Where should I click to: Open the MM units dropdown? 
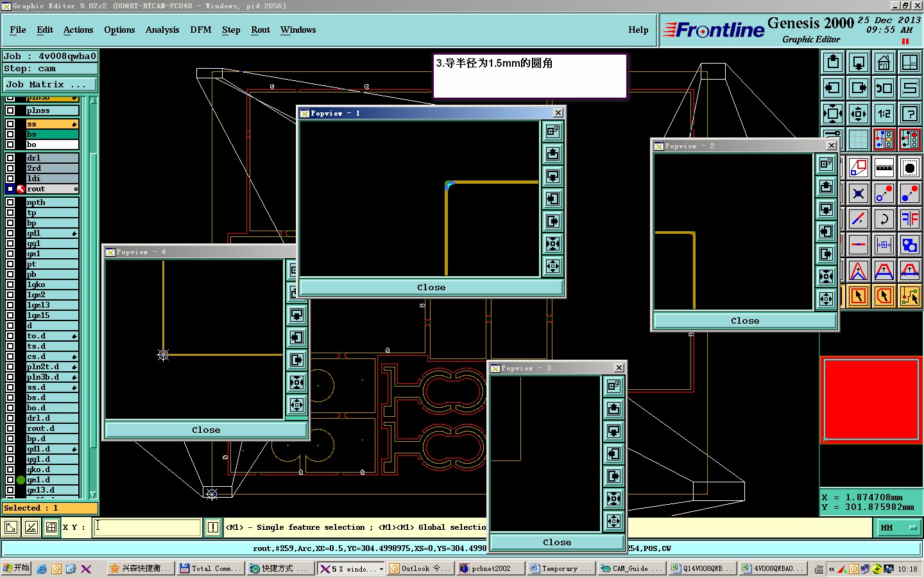click(898, 527)
